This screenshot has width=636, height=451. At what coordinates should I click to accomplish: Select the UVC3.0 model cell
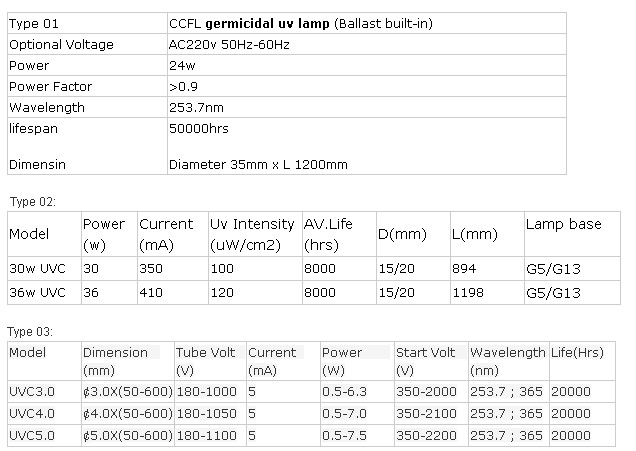coord(32,388)
